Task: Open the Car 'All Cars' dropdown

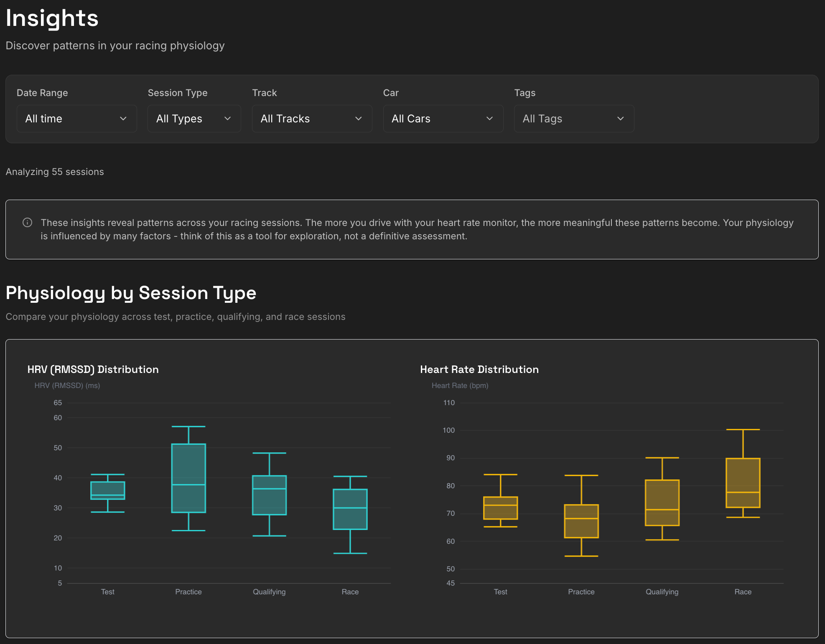Action: [443, 119]
